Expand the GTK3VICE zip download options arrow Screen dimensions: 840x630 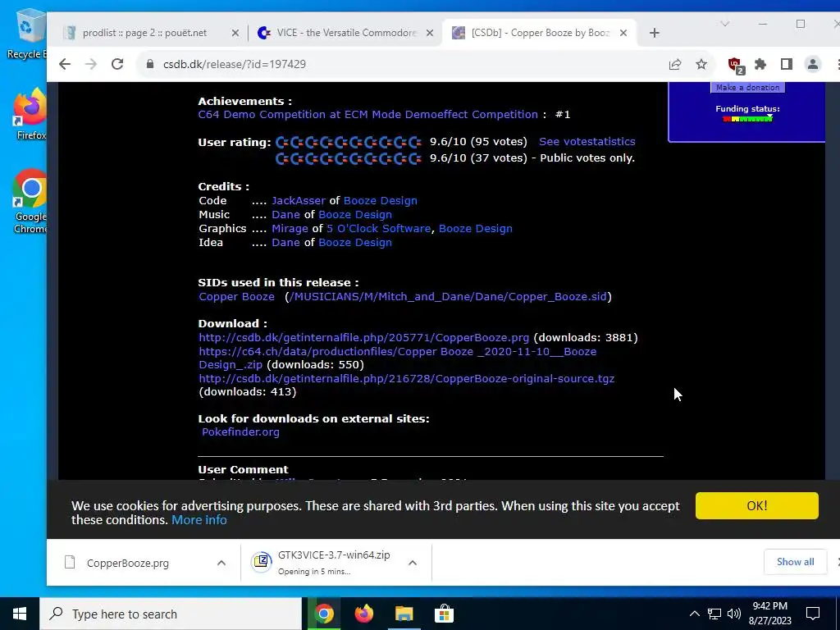413,563
